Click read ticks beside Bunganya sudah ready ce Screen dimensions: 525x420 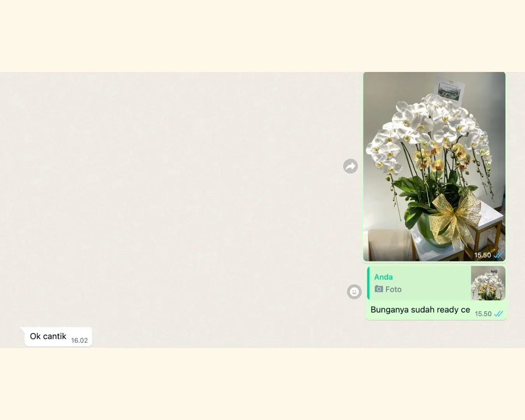(499, 314)
